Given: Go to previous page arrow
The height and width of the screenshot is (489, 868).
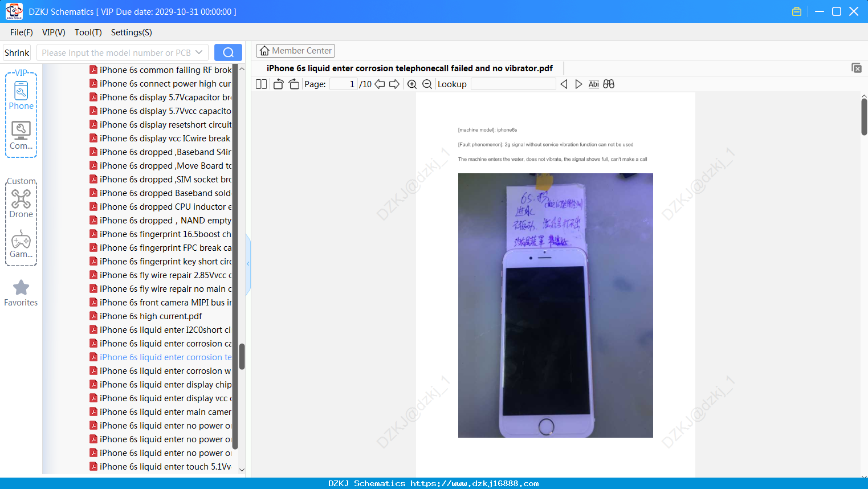Looking at the screenshot, I should tap(380, 84).
